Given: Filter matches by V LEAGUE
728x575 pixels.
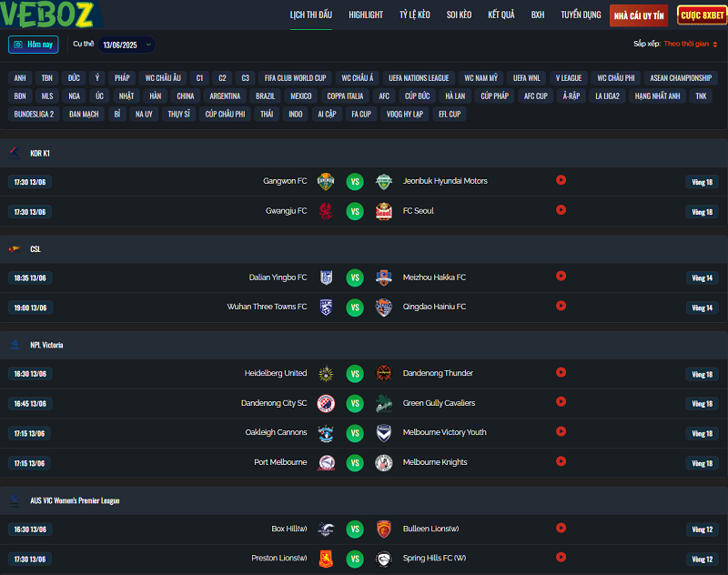Looking at the screenshot, I should [x=569, y=78].
